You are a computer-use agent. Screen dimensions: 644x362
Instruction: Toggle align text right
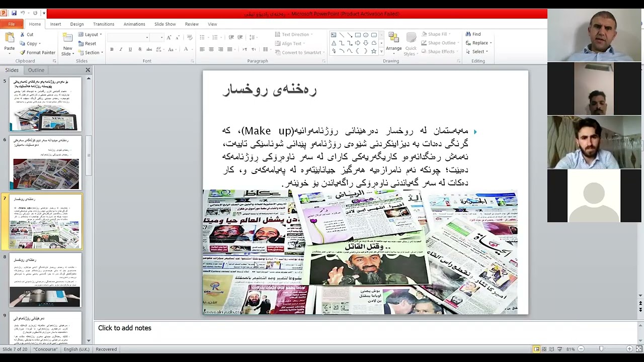point(220,49)
